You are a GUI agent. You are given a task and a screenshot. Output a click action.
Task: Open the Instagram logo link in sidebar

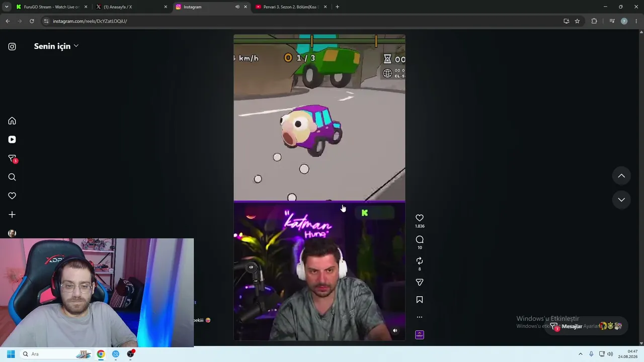coord(12,47)
